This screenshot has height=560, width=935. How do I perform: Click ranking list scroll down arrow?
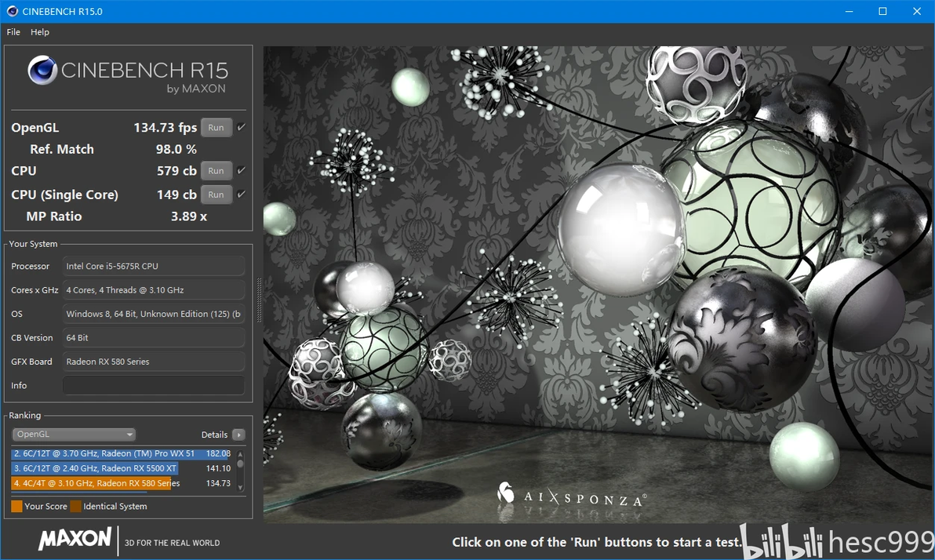coord(240,487)
